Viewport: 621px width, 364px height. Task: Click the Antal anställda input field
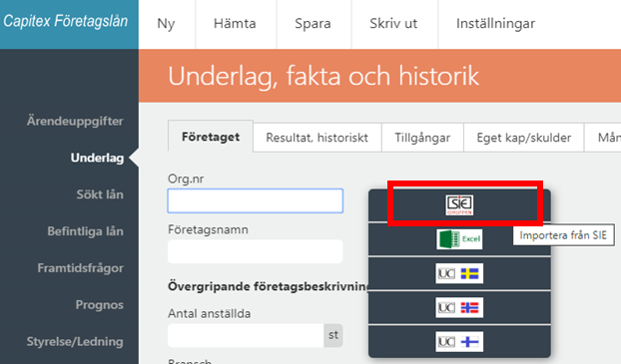tap(246, 335)
